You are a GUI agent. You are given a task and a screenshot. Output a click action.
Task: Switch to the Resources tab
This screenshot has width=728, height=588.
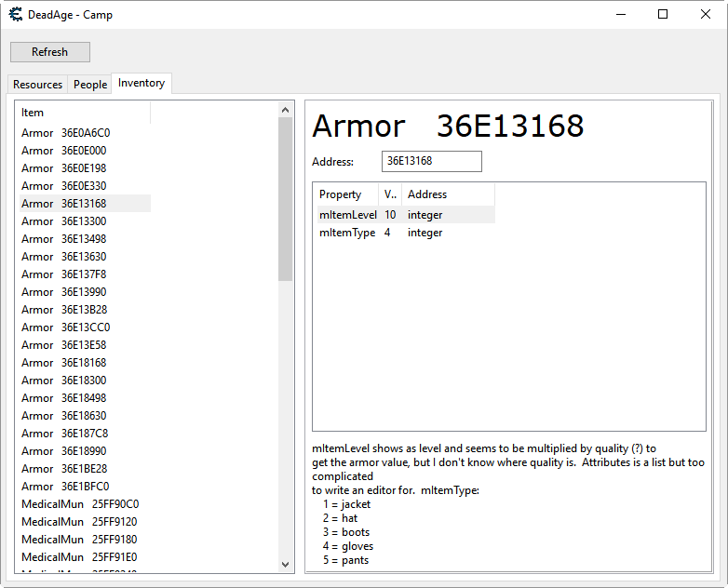(x=37, y=85)
